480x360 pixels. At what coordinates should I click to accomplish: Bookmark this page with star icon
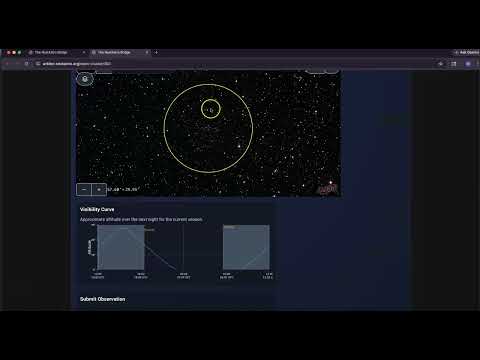pyautogui.click(x=441, y=63)
